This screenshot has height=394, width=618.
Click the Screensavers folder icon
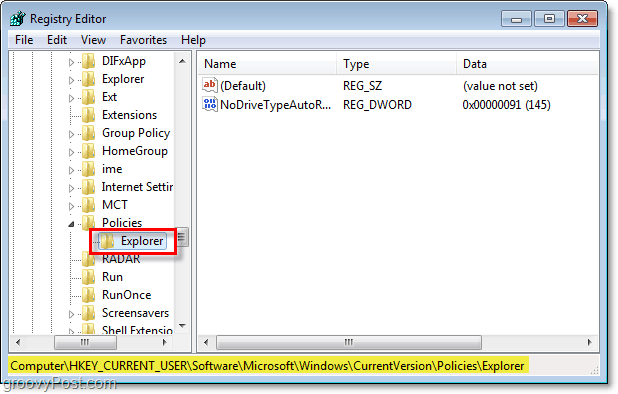pyautogui.click(x=88, y=313)
